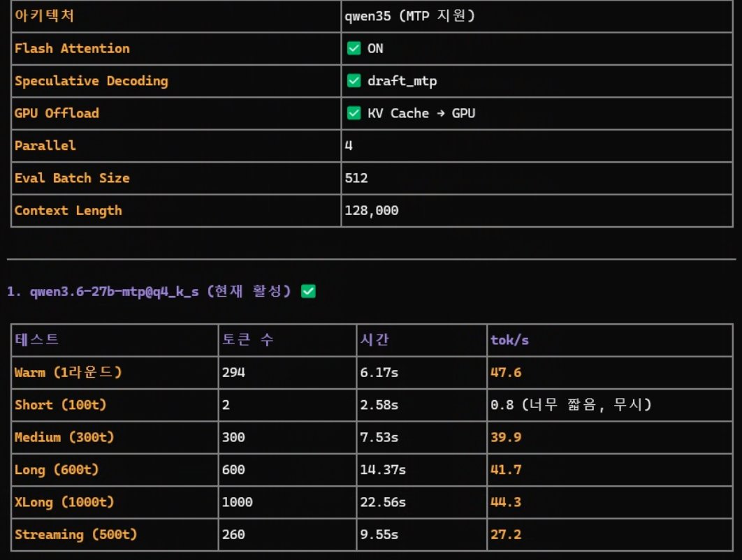Screen dimensions: 742x560
Task: Click the tok/s column header
Action: (x=509, y=340)
